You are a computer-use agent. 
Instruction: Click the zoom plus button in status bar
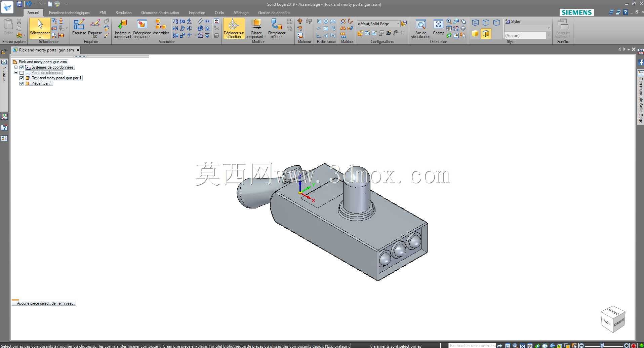626,346
